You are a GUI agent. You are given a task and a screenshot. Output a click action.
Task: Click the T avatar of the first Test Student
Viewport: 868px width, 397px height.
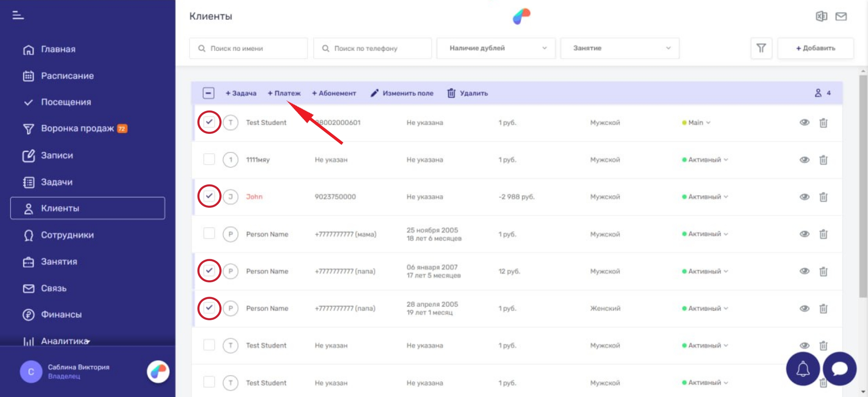tap(230, 122)
